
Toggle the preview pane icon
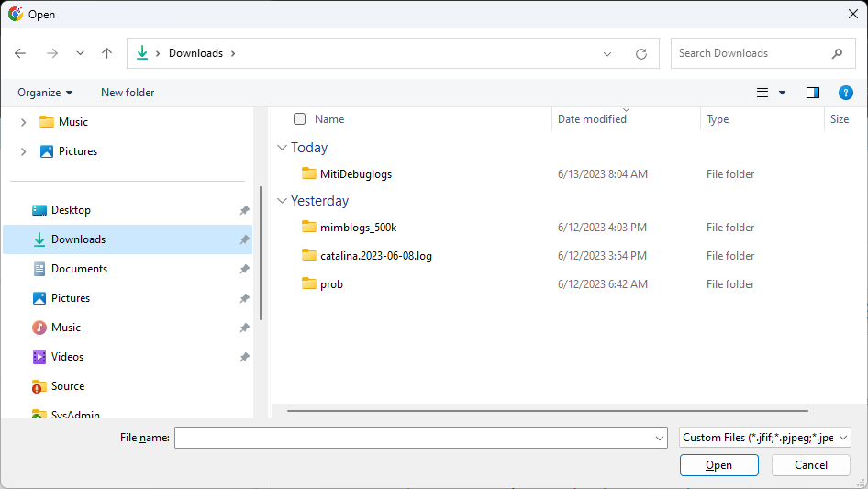point(812,93)
